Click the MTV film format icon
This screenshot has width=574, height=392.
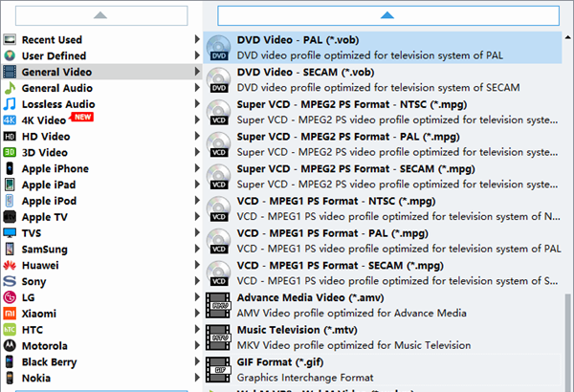coord(218,338)
